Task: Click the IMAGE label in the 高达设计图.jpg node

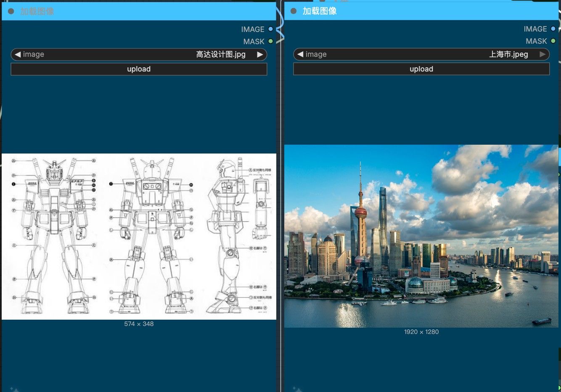Action: [252, 29]
